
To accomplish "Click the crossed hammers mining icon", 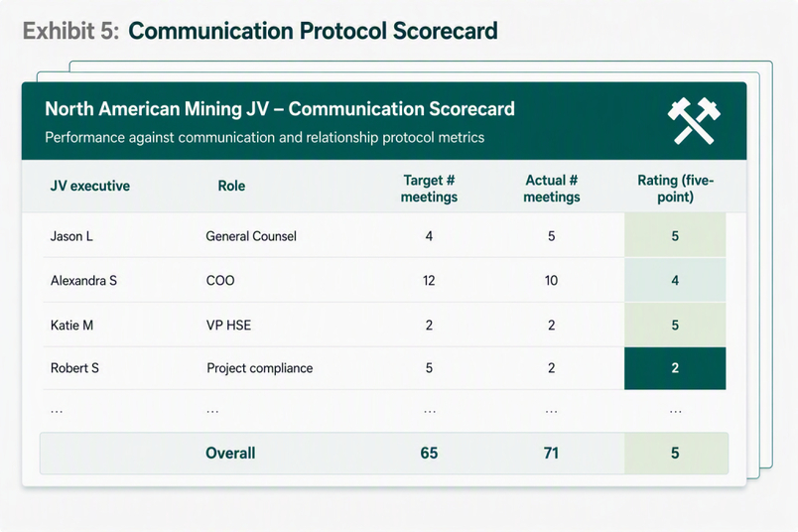I will click(x=694, y=121).
